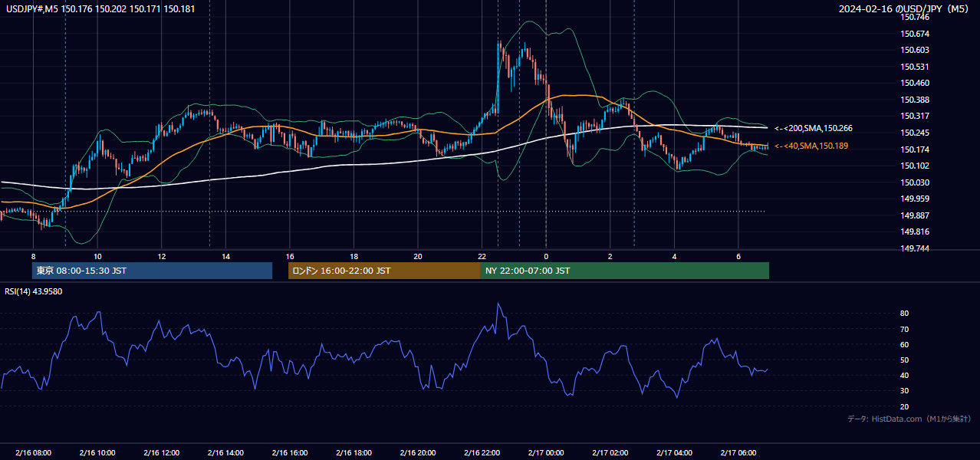
Task: Click price level 150.030 on axis
Action: 915,182
